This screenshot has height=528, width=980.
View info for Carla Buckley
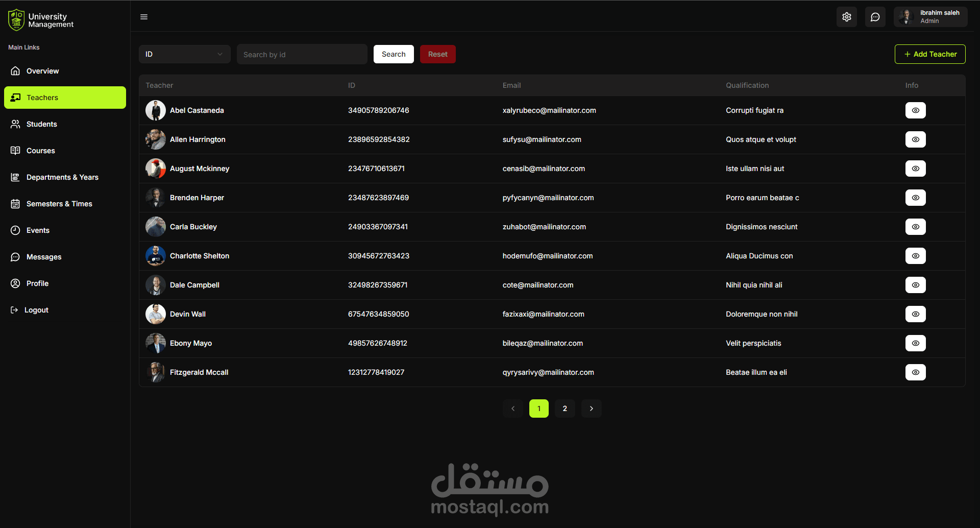coord(916,227)
